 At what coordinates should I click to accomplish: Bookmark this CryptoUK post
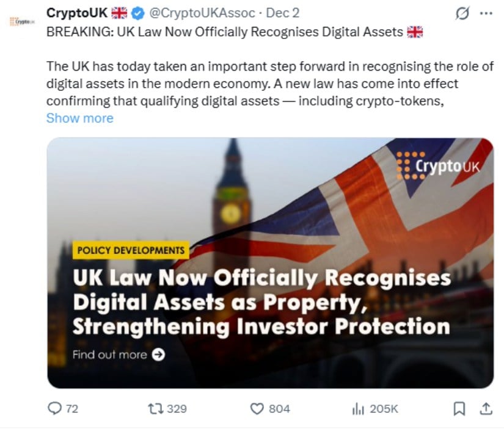pyautogui.click(x=459, y=408)
